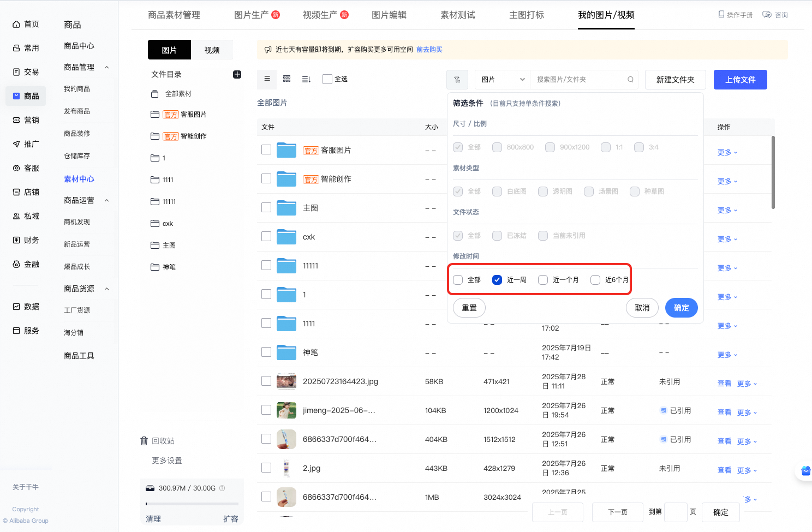This screenshot has width=812, height=532.
Task: Switch to the 视频 tab
Action: click(212, 50)
